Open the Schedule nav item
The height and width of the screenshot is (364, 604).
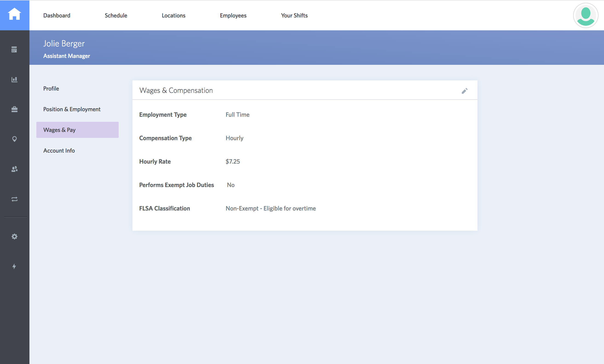tap(116, 15)
